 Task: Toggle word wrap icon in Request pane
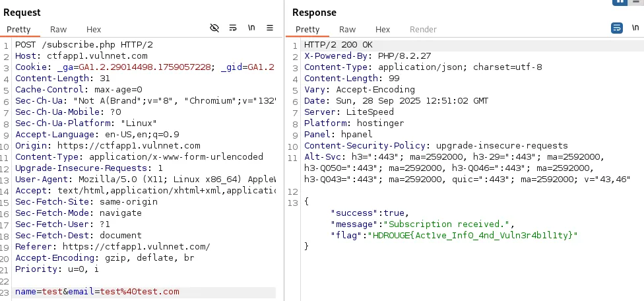tap(233, 28)
